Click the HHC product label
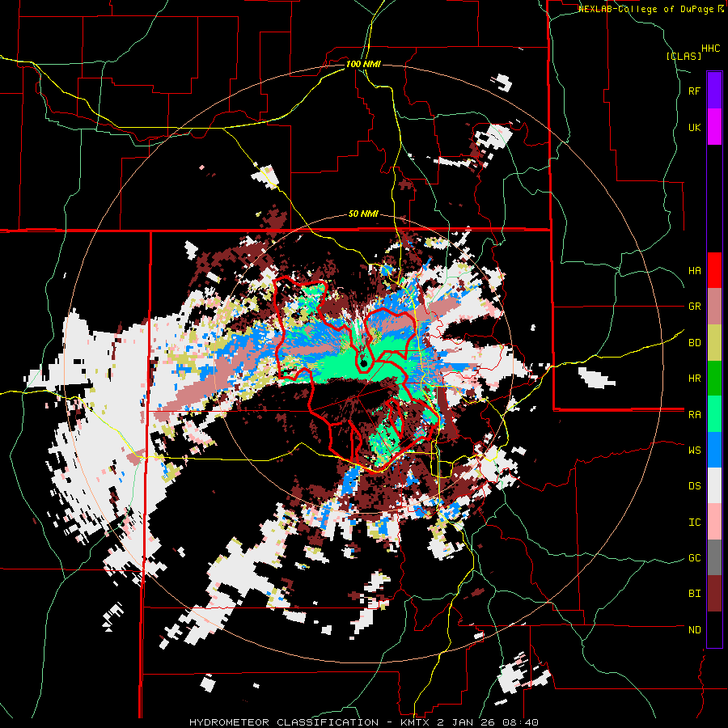This screenshot has width=728, height=728. point(711,49)
